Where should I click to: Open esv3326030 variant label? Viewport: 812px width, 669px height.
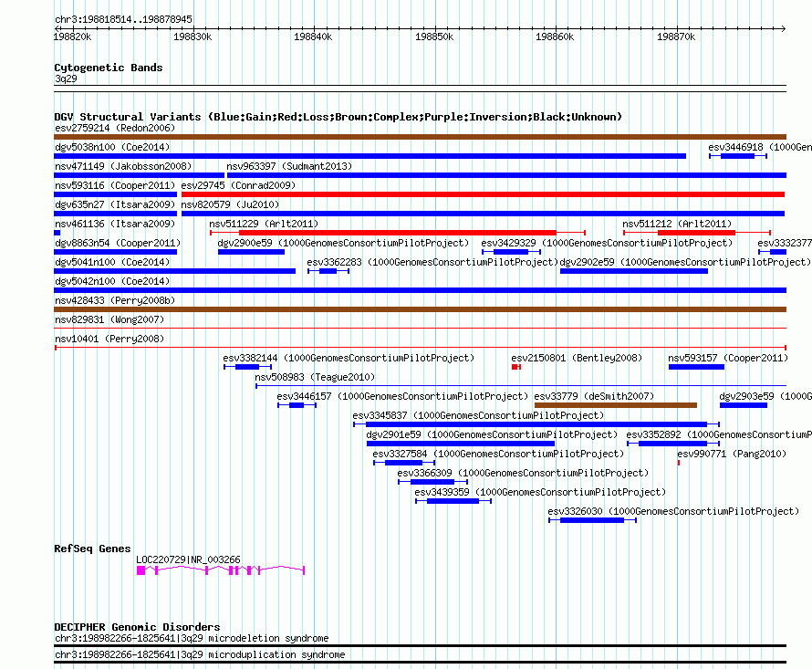click(673, 511)
